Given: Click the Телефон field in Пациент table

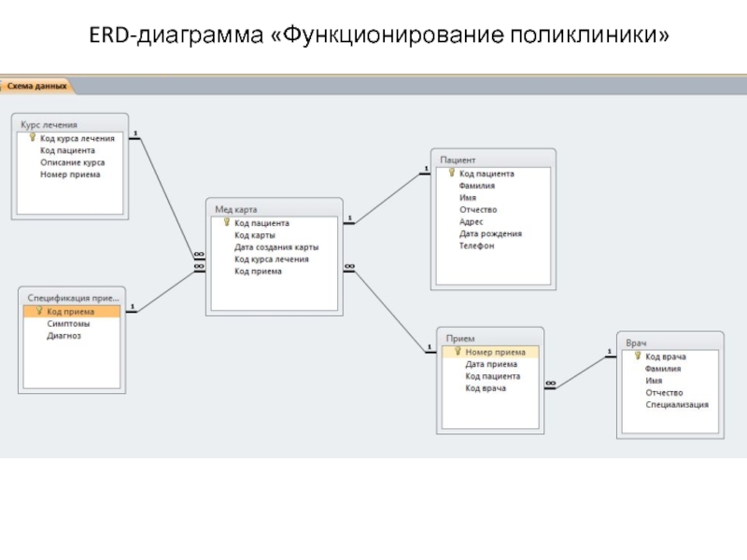Looking at the screenshot, I should [x=476, y=246].
